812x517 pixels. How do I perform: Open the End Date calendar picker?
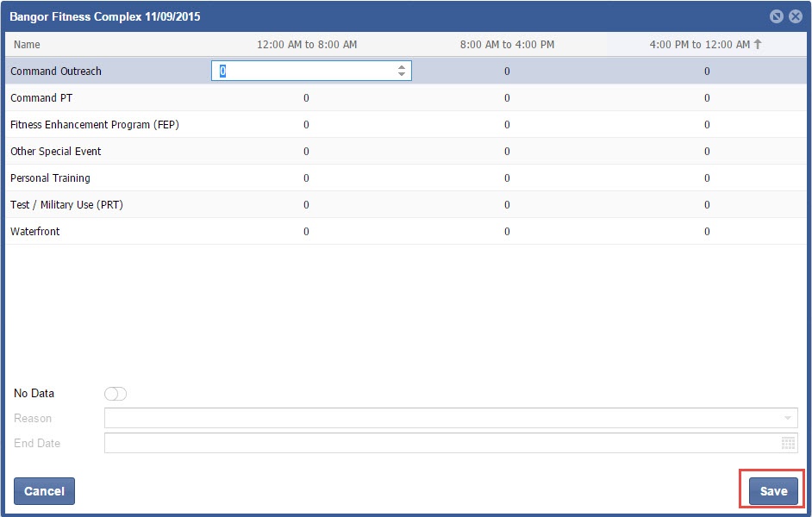coord(788,443)
